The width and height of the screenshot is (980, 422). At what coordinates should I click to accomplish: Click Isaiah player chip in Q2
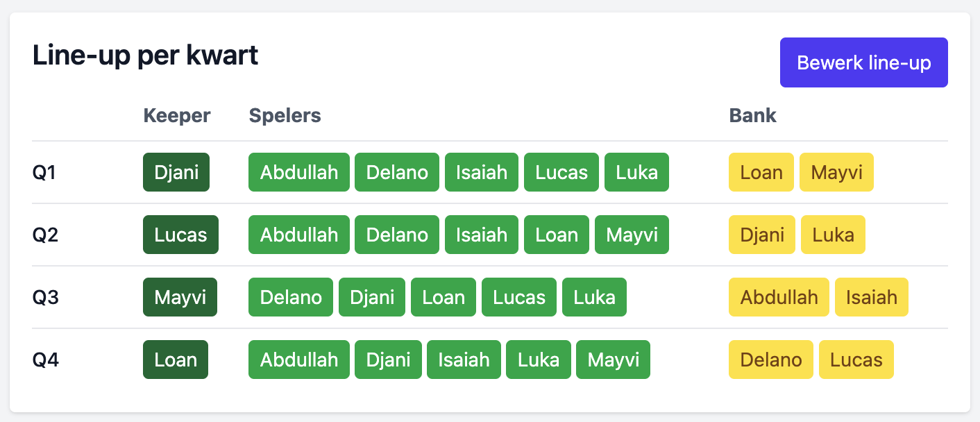coord(481,235)
